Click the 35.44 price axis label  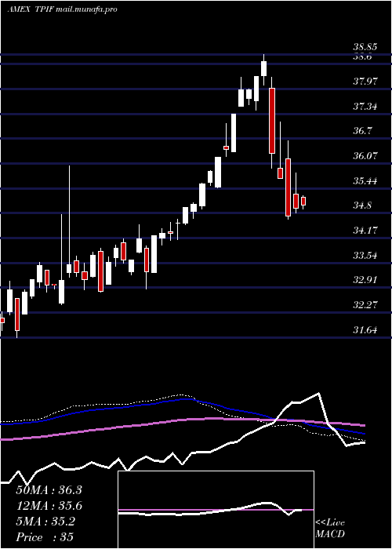365,181
